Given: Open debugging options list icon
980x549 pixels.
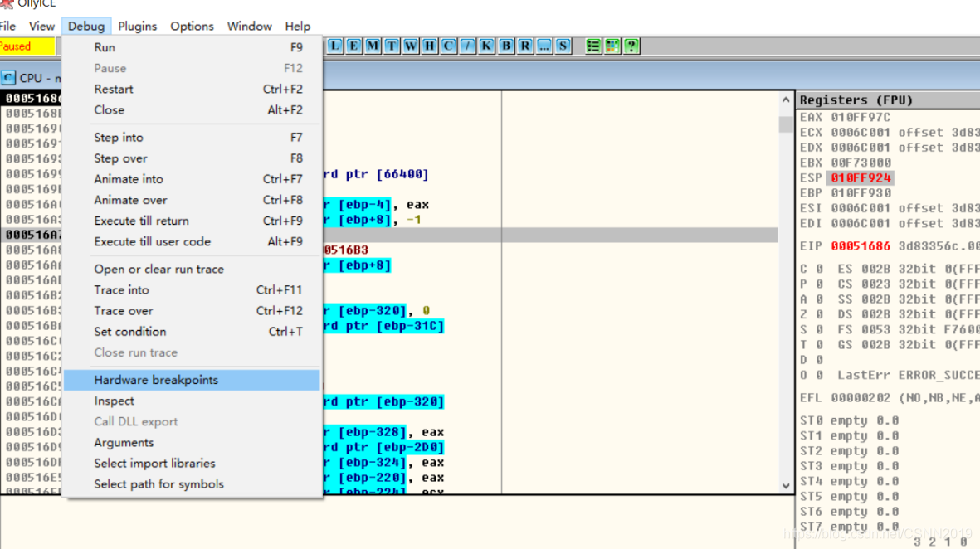Looking at the screenshot, I should point(593,46).
